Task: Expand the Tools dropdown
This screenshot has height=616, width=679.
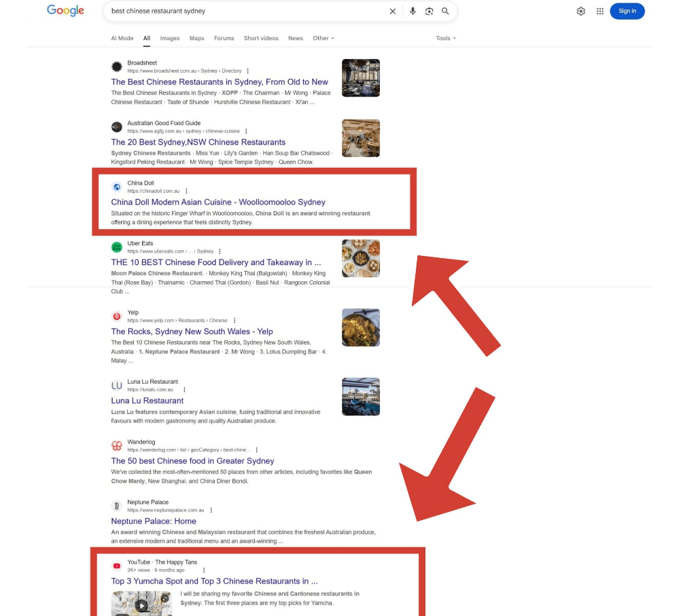Action: click(446, 38)
